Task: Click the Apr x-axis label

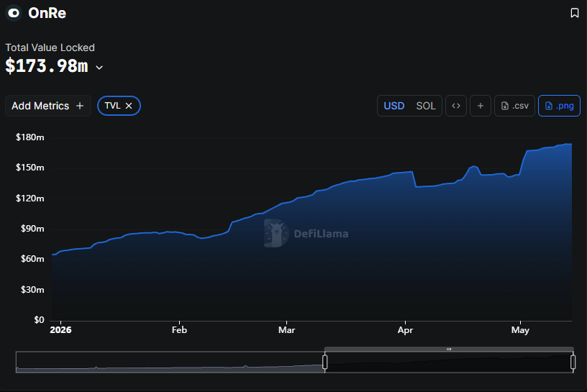Action: point(405,330)
